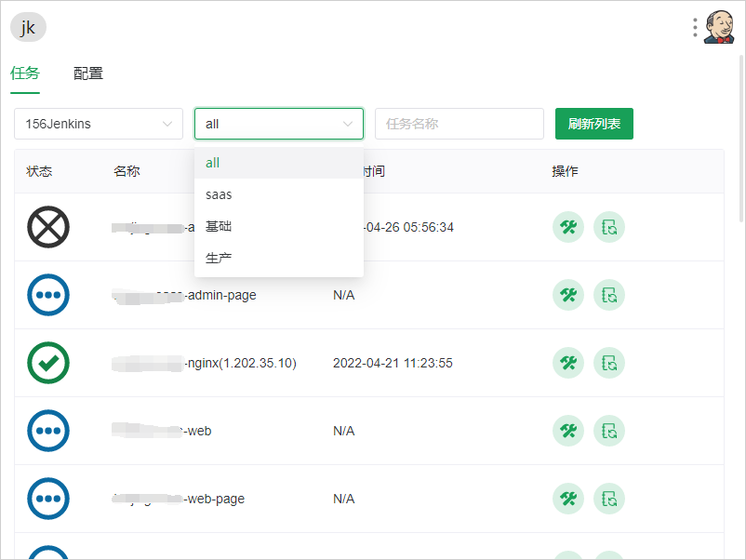Click build tools icon for web-page row

point(568,499)
